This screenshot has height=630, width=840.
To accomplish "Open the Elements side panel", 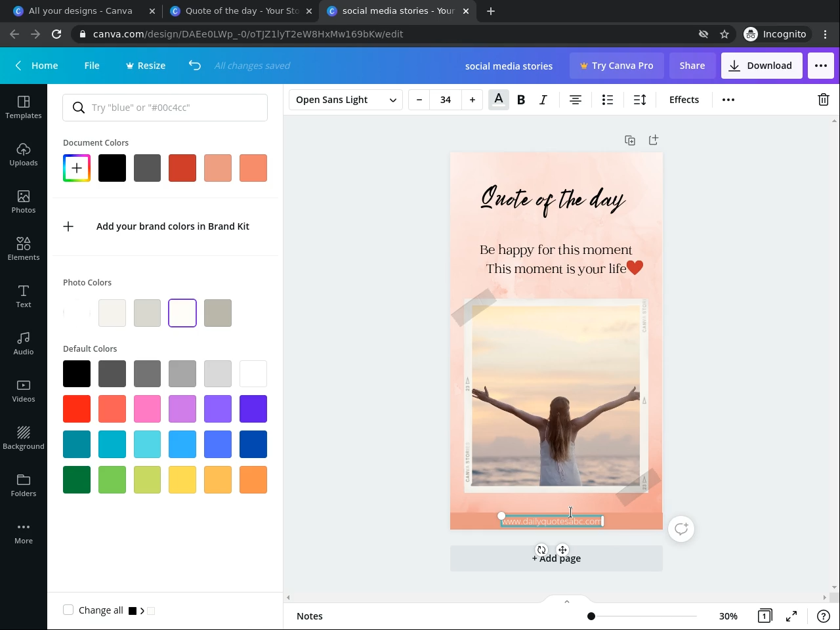I will pos(24,249).
